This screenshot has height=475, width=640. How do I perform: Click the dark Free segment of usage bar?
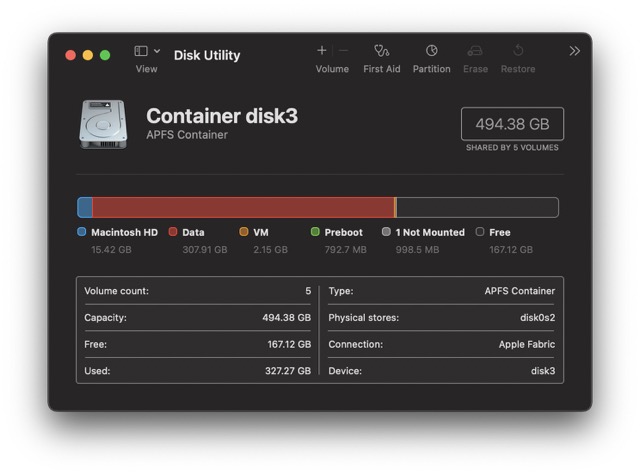pyautogui.click(x=478, y=207)
